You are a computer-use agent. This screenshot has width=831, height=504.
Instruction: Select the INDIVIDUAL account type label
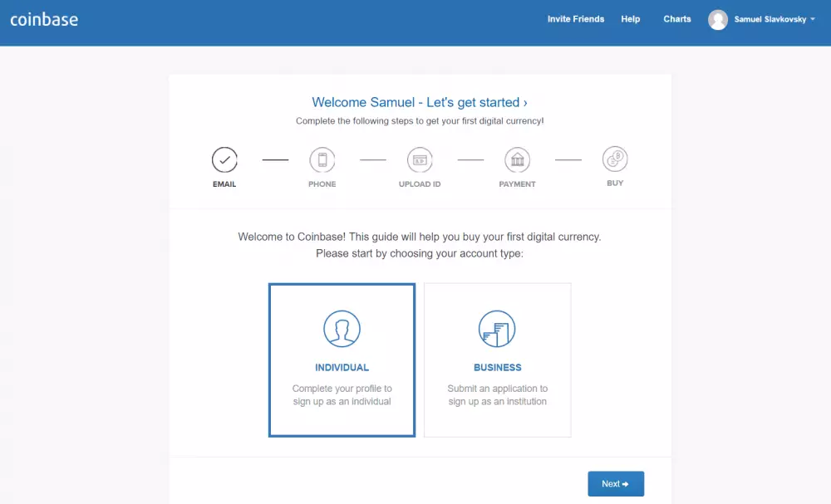(x=342, y=368)
